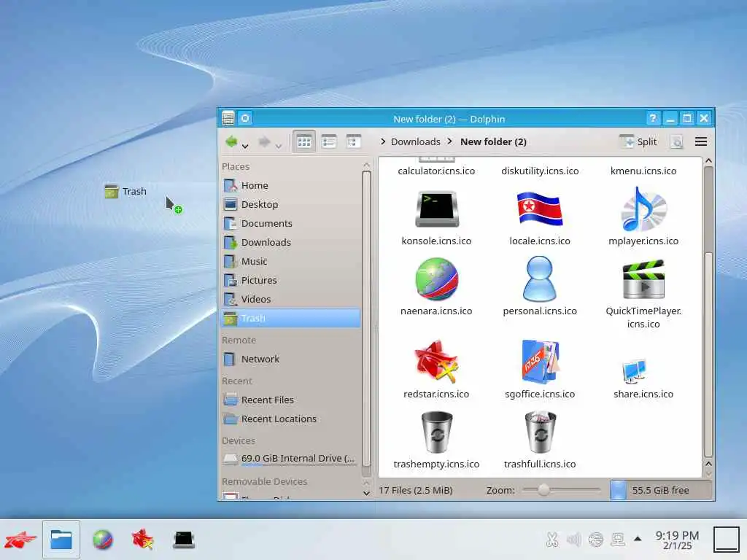The image size is (747, 560).
Task: Open Pictures in Places panel
Action: tap(291, 280)
